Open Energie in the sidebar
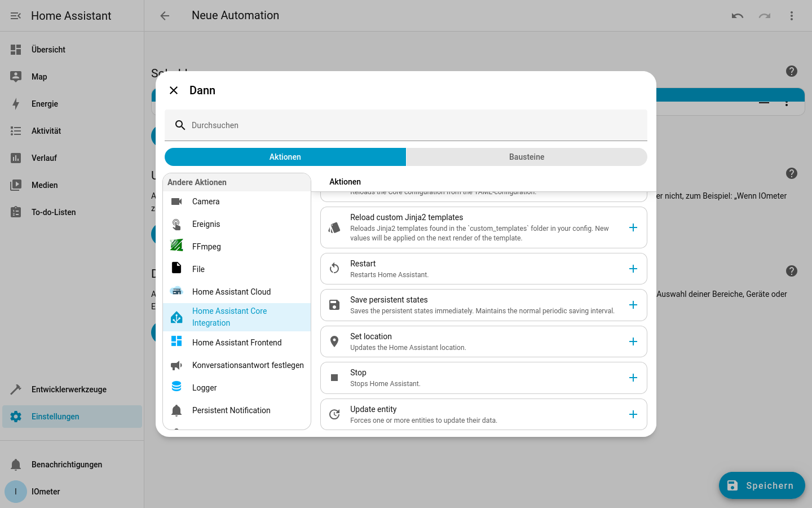812x508 pixels. tap(72, 104)
